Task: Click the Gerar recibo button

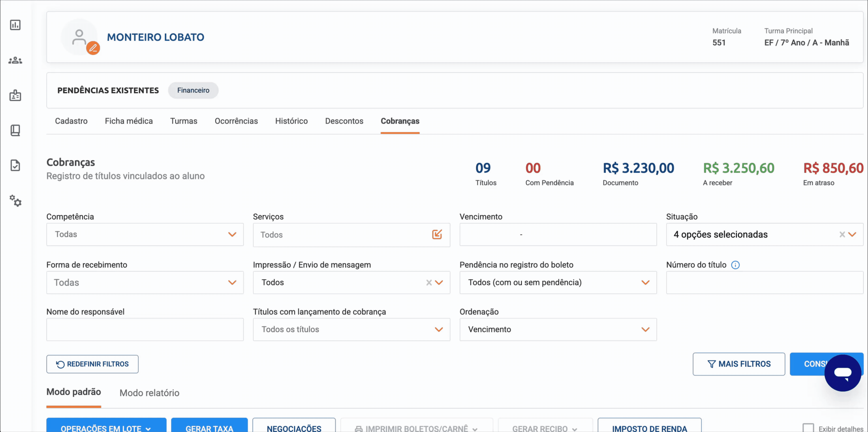Action: [x=545, y=425]
